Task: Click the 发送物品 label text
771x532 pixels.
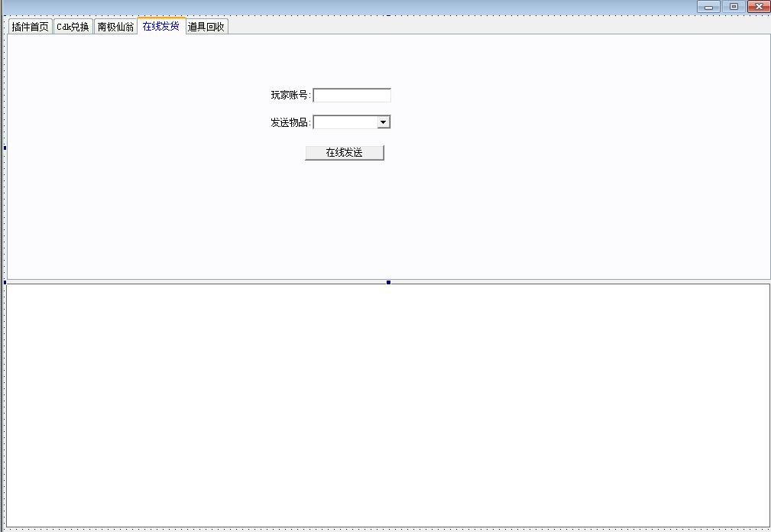Action: tap(290, 122)
